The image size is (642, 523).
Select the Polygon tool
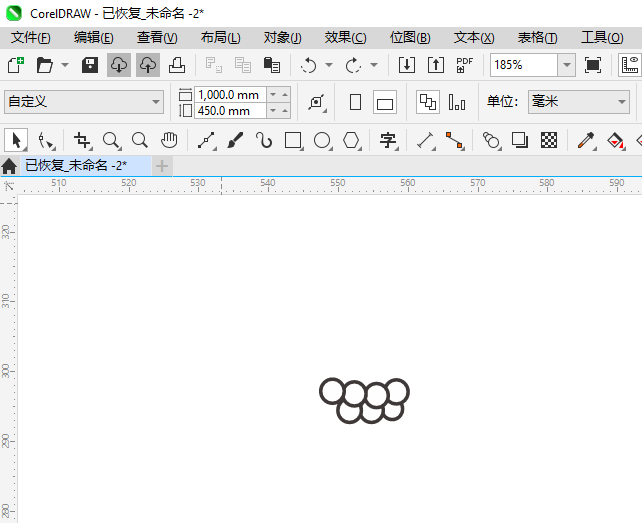(351, 140)
